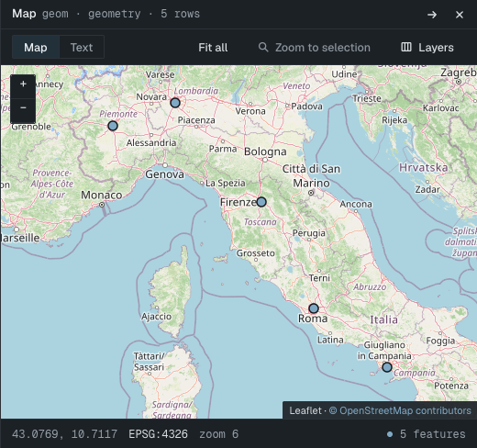Click the header text geometry

click(x=115, y=14)
